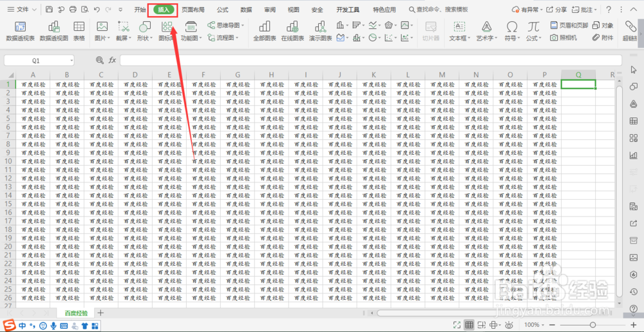Open Online Charts (在线图表)
Image resolution: width=644 pixels, height=332 pixels.
click(x=292, y=32)
